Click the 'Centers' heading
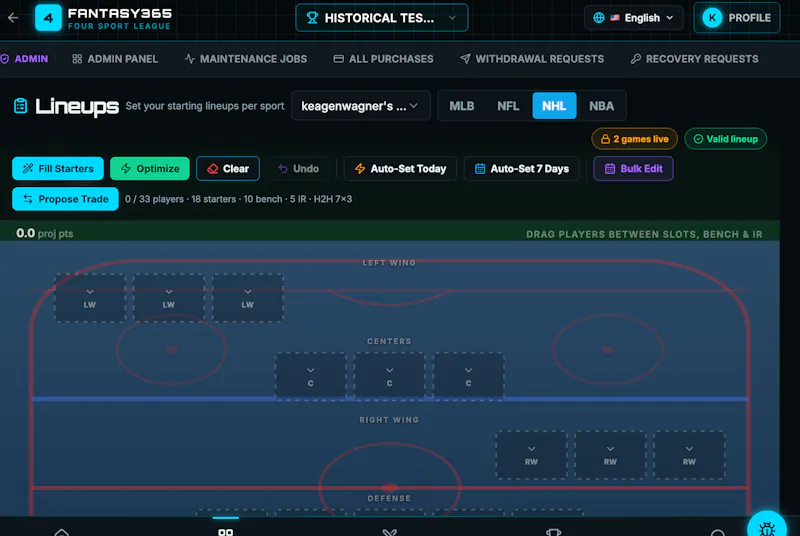 (x=389, y=341)
